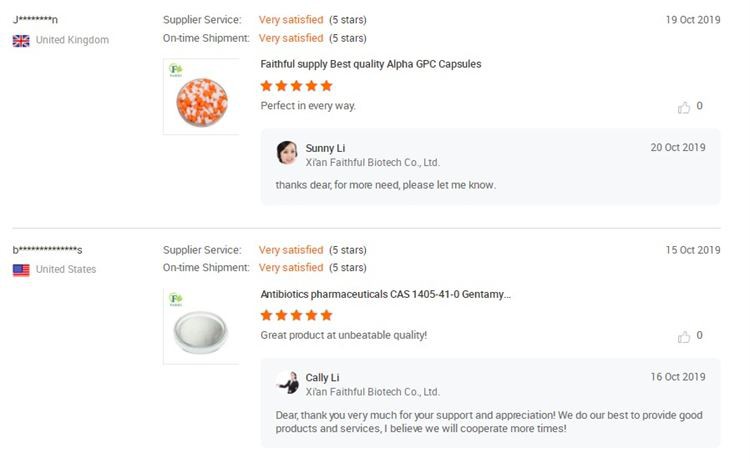Click reviewer name J********n
750x468 pixels.
[x=35, y=20]
